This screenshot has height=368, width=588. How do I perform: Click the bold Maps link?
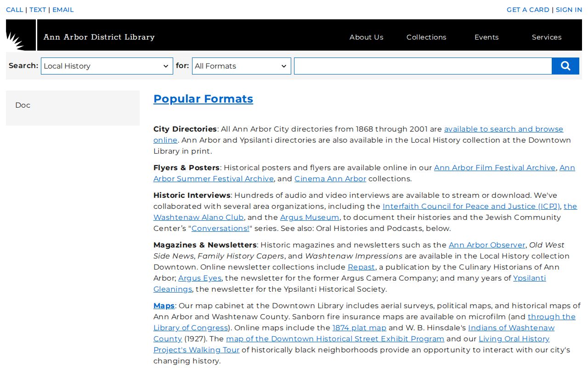pyautogui.click(x=164, y=306)
